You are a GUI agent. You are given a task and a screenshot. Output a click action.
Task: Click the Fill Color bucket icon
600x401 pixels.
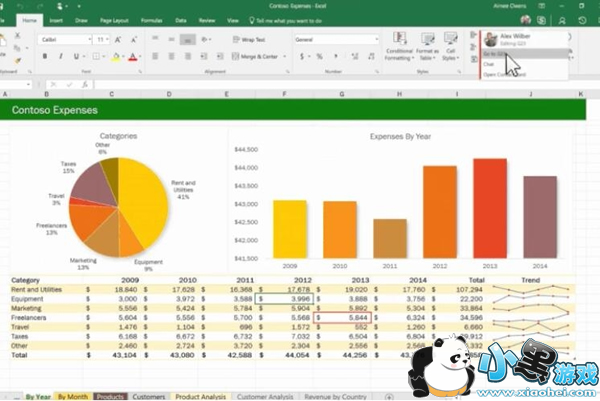pyautogui.click(x=116, y=57)
